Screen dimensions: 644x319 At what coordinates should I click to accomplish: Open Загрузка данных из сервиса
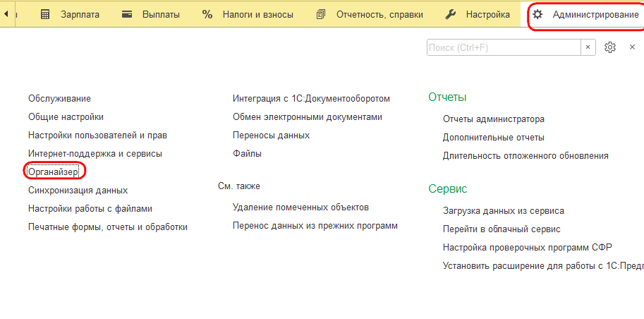click(x=504, y=211)
